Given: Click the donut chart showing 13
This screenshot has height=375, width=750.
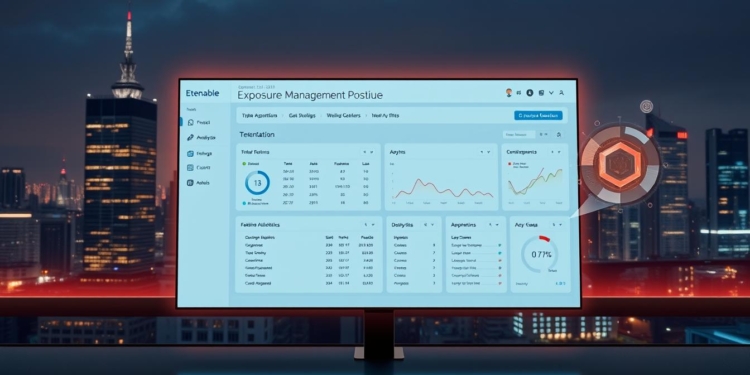Looking at the screenshot, I should pos(257,183).
